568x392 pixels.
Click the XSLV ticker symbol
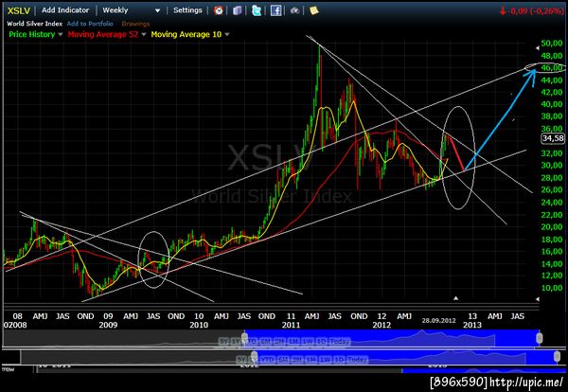(19, 10)
